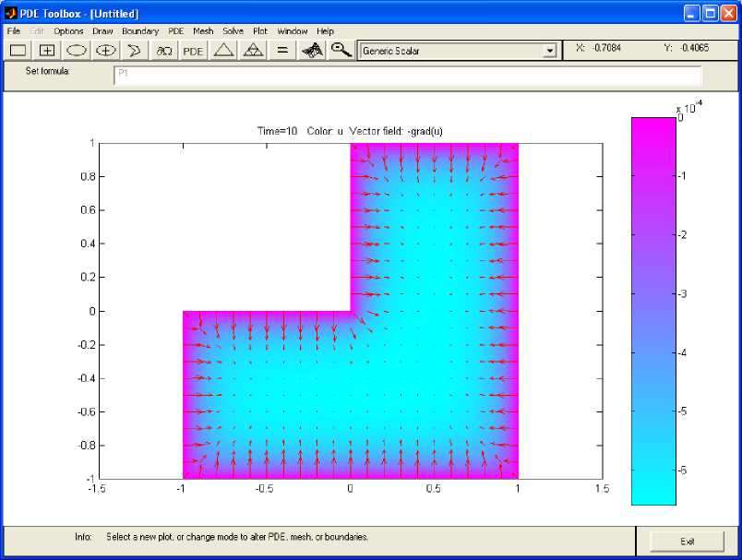The image size is (742, 560).
Task: Open plot selection 3D surface icon
Action: [x=313, y=51]
